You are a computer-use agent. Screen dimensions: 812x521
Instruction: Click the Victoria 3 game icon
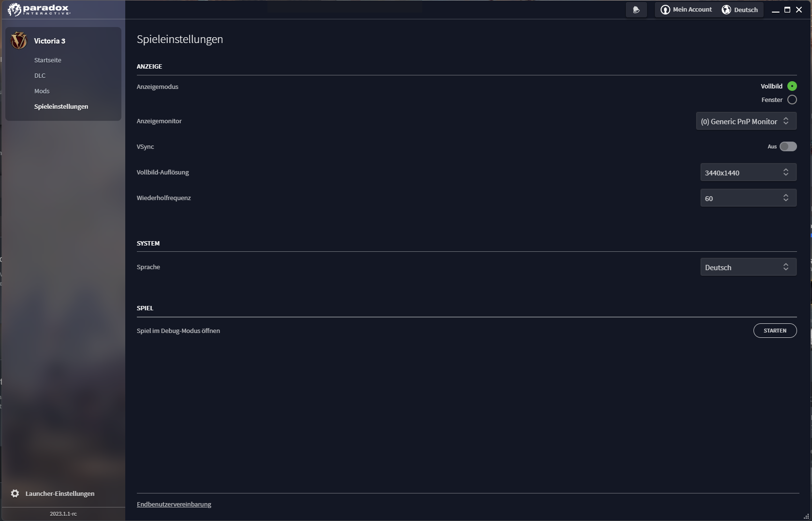(x=19, y=41)
